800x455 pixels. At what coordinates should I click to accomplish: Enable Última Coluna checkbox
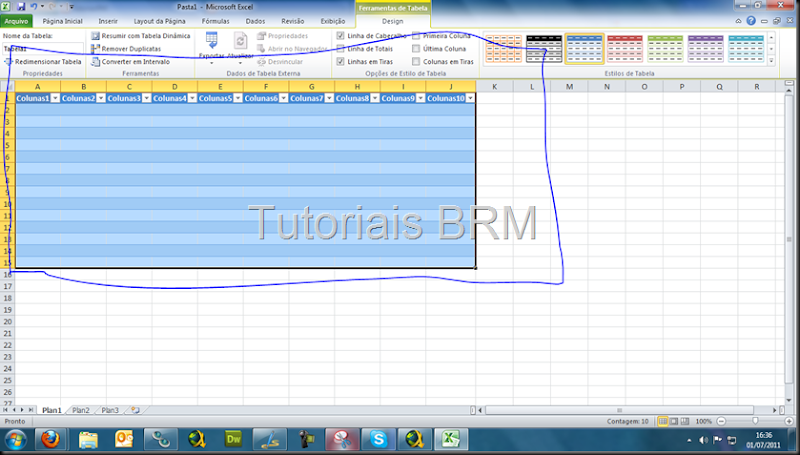[416, 48]
